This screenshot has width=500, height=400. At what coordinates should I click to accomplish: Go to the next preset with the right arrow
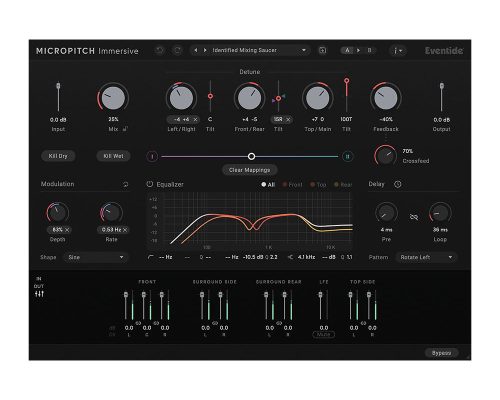[x=205, y=50]
